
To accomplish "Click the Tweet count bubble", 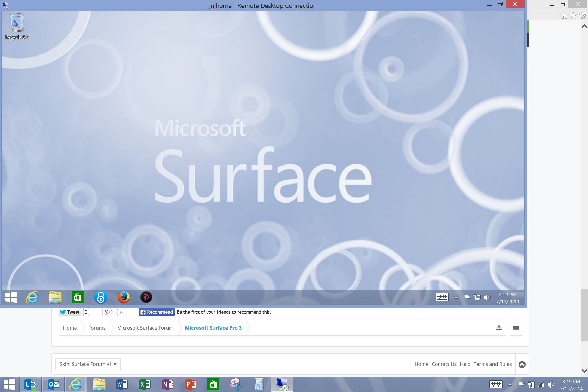I will click(86, 312).
